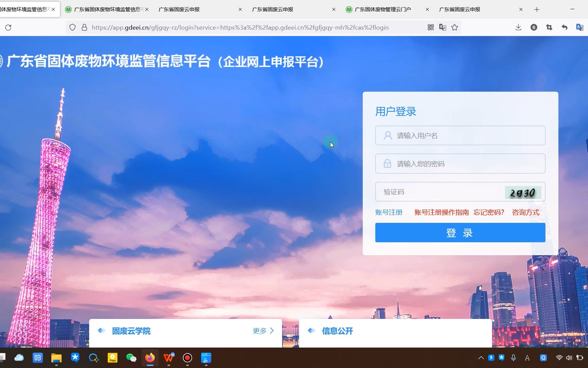
Task: Click the undo arrow toolbar icon
Action: pyautogui.click(x=565, y=28)
